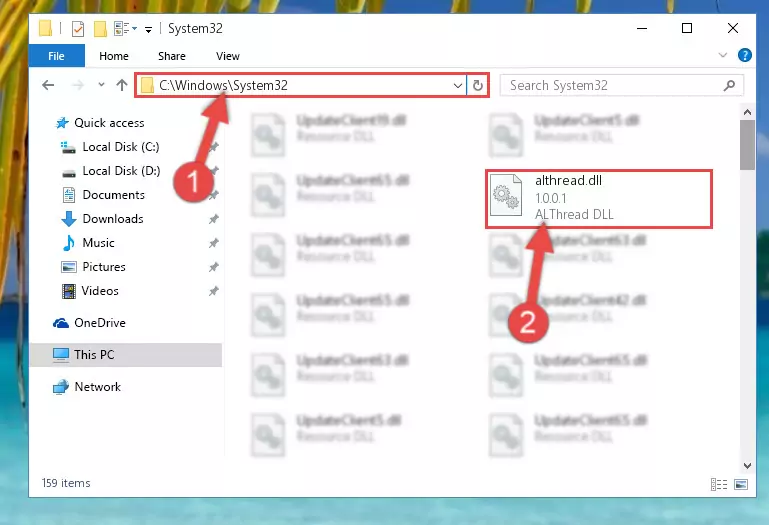Open Pictures in the sidebar
Screen dimensions: 769x525
coord(104,267)
